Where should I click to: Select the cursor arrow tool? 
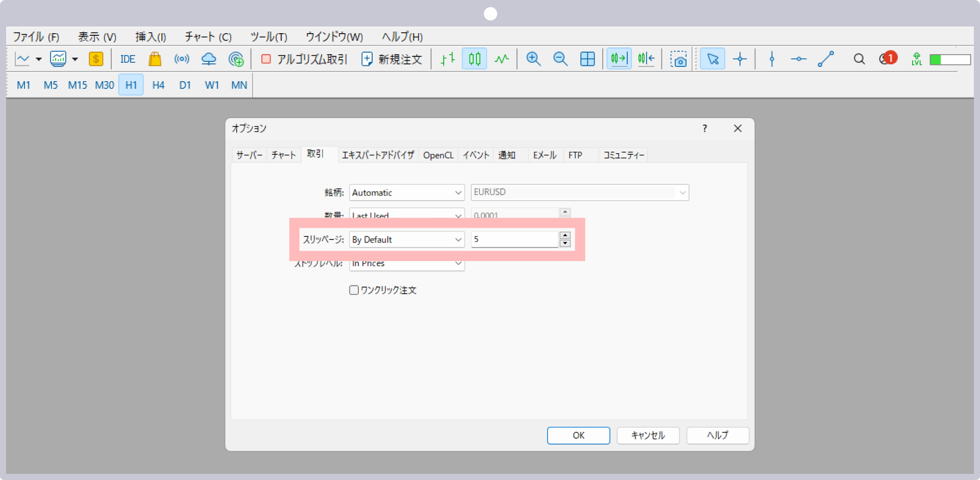click(713, 59)
